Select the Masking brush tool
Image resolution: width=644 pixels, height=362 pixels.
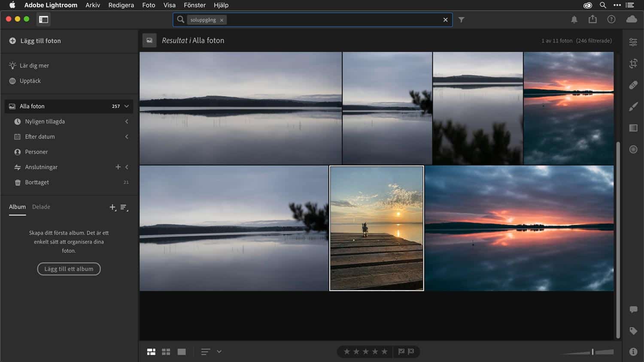633,106
